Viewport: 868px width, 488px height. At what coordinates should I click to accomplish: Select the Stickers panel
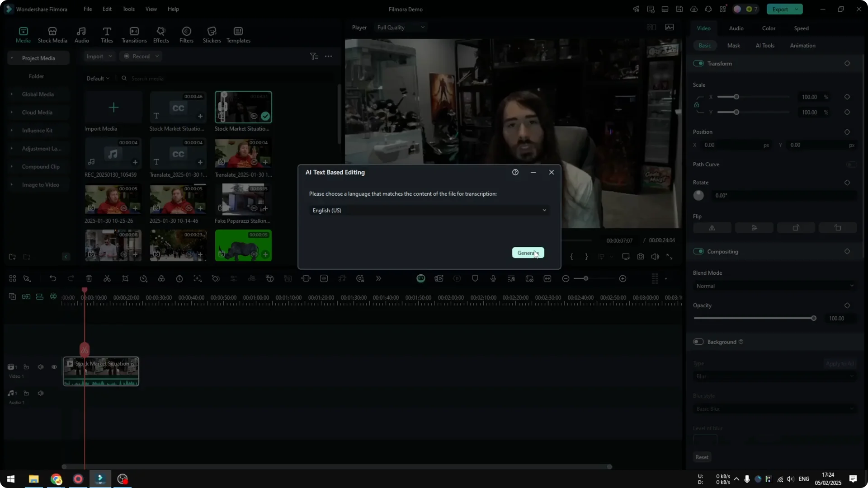click(211, 35)
